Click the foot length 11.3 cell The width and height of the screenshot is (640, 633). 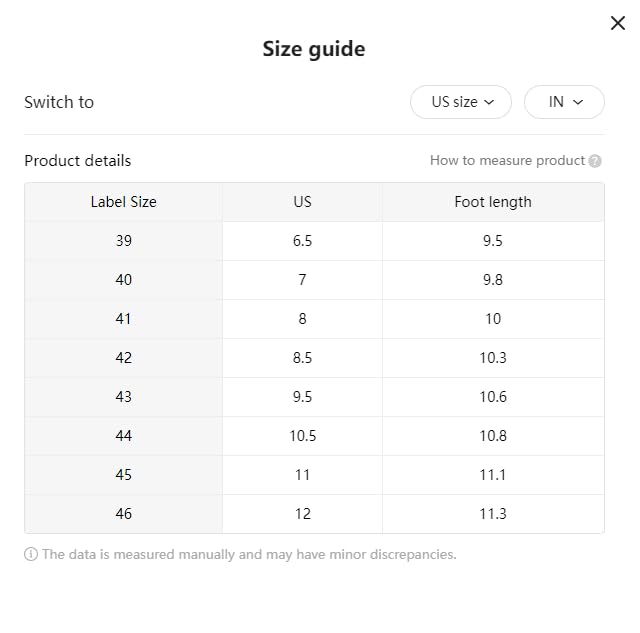point(493,514)
